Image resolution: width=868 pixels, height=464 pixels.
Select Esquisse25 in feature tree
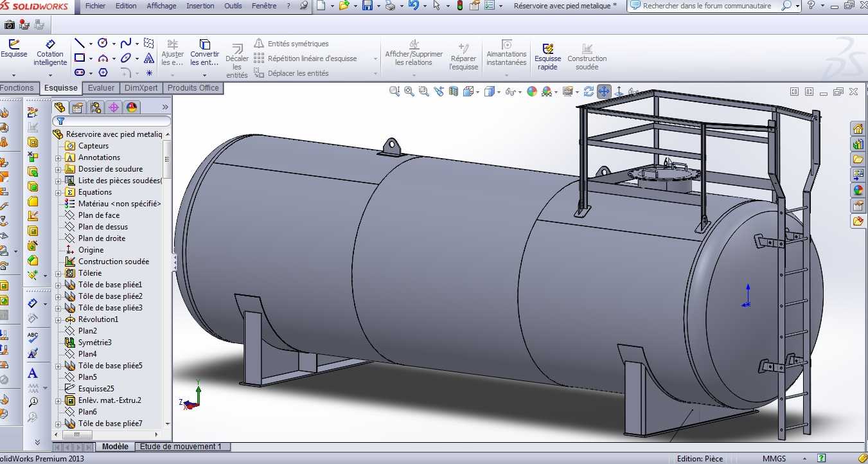[x=96, y=389]
